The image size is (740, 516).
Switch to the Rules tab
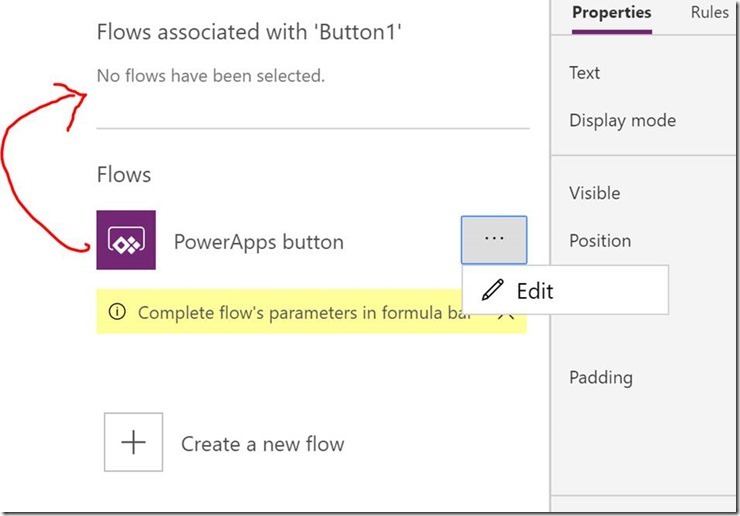710,13
